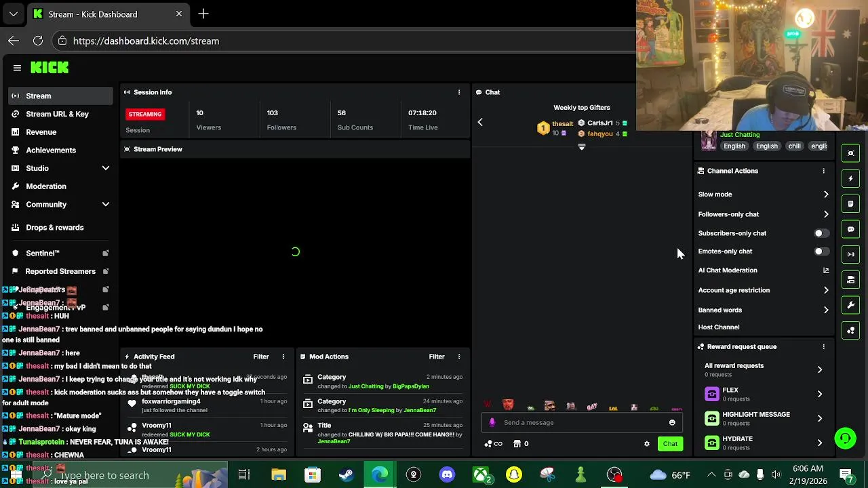Open File Explorer from the taskbar
Image resolution: width=868 pixels, height=488 pixels.
[x=279, y=474]
